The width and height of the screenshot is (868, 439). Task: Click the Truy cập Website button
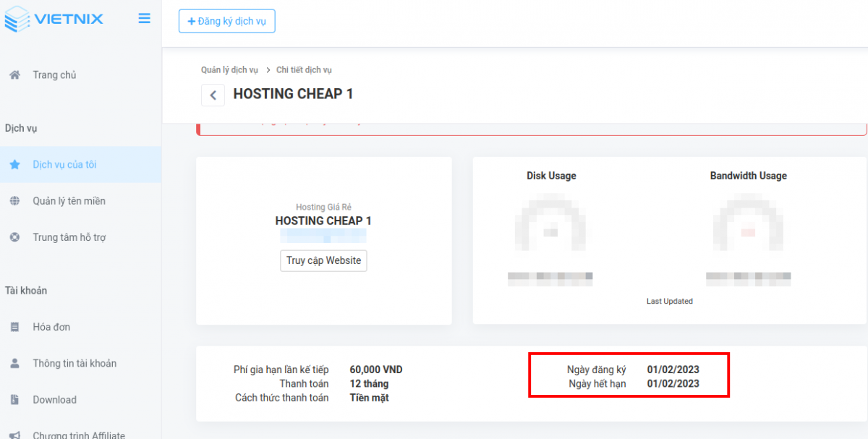(x=323, y=260)
